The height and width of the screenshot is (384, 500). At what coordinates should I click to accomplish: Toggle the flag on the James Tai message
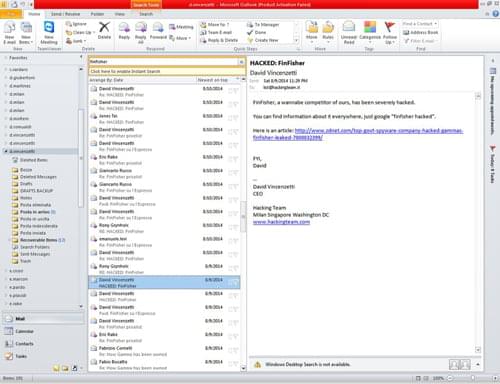point(234,119)
